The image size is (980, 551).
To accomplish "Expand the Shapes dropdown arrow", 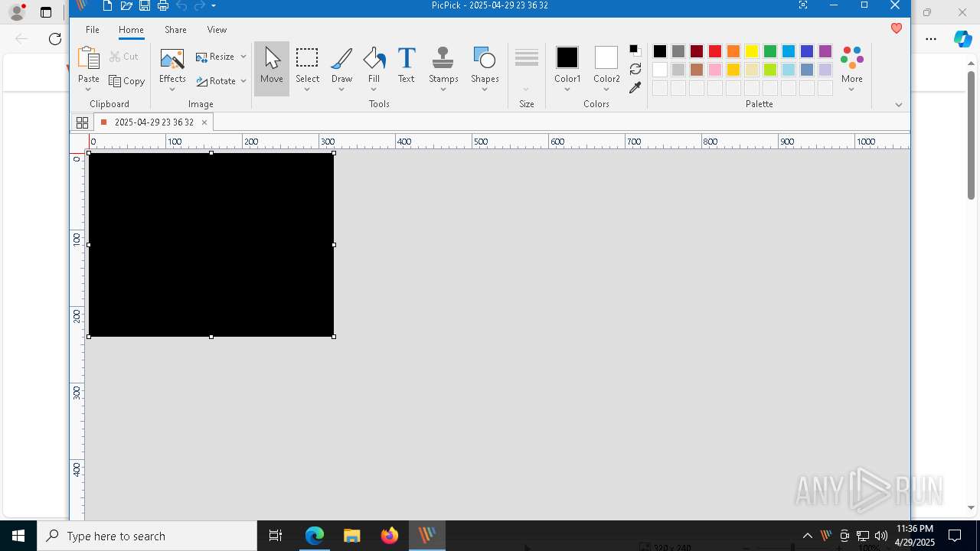I will coord(485,90).
